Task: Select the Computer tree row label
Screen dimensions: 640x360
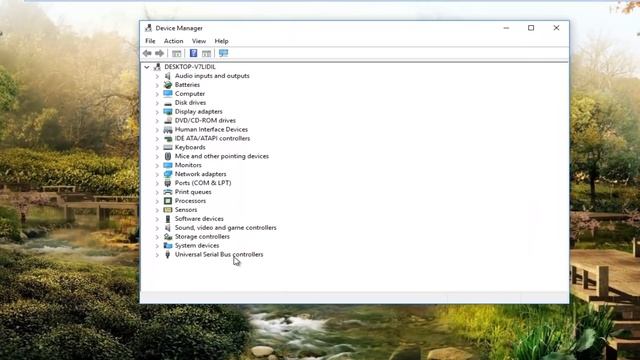Action: 190,94
